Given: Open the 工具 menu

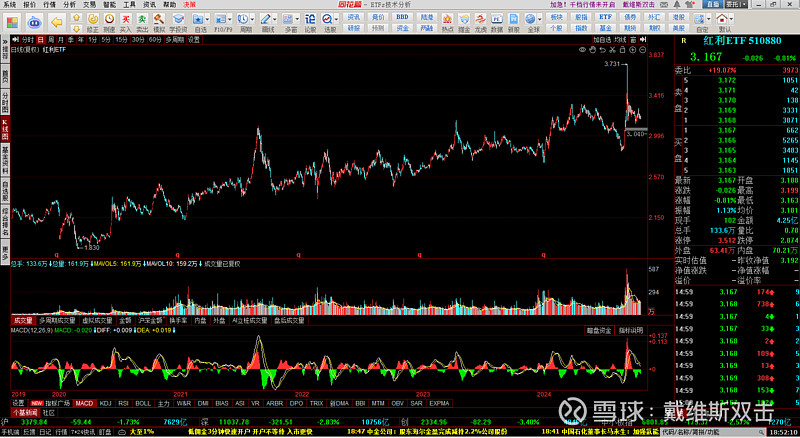Looking at the screenshot, I should click(x=130, y=4).
